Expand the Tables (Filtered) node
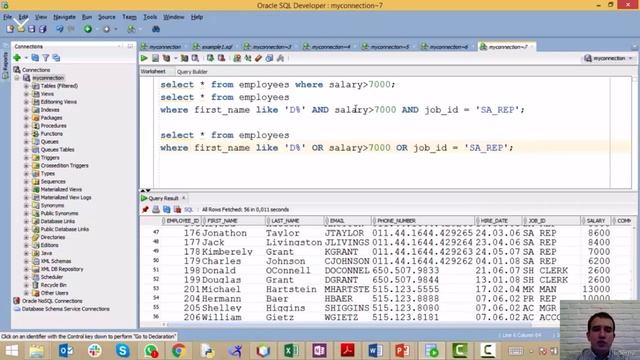 point(26,86)
